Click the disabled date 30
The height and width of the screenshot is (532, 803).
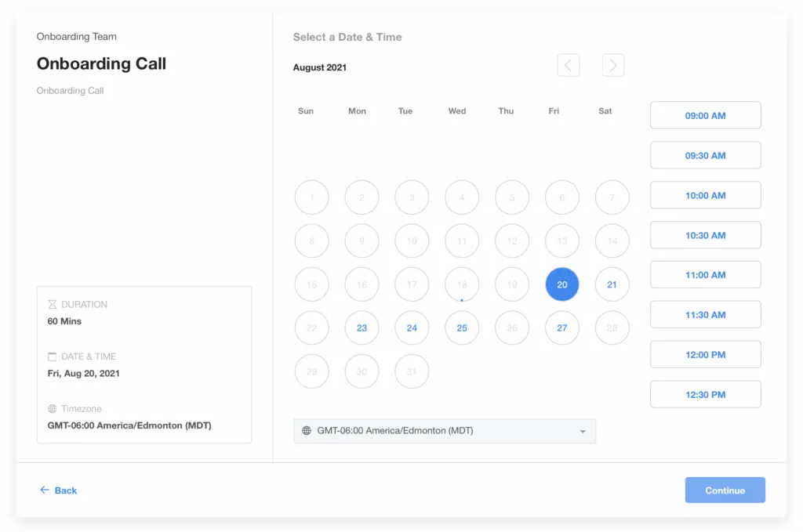[362, 371]
